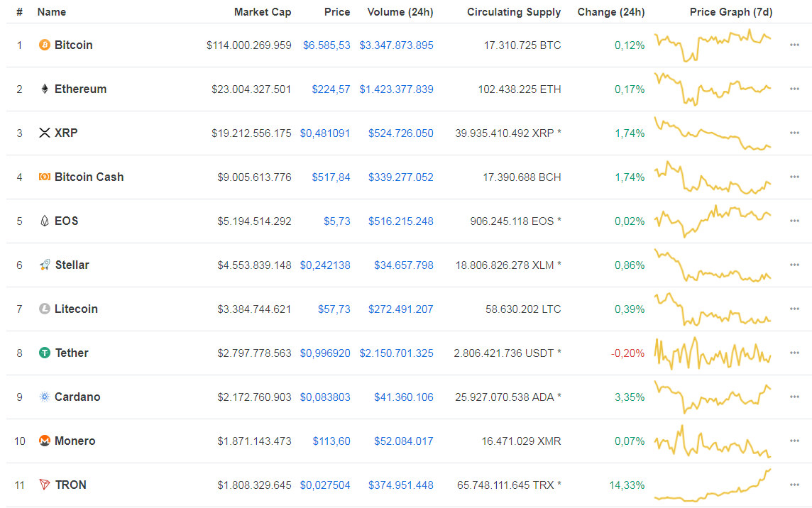Click the Bitcoin Cash logo icon

(45, 177)
